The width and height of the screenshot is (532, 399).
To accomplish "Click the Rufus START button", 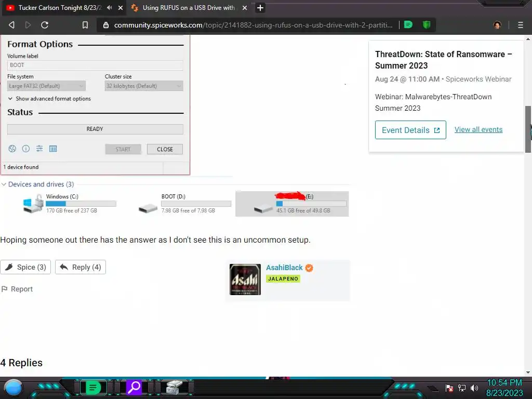I will click(x=123, y=149).
